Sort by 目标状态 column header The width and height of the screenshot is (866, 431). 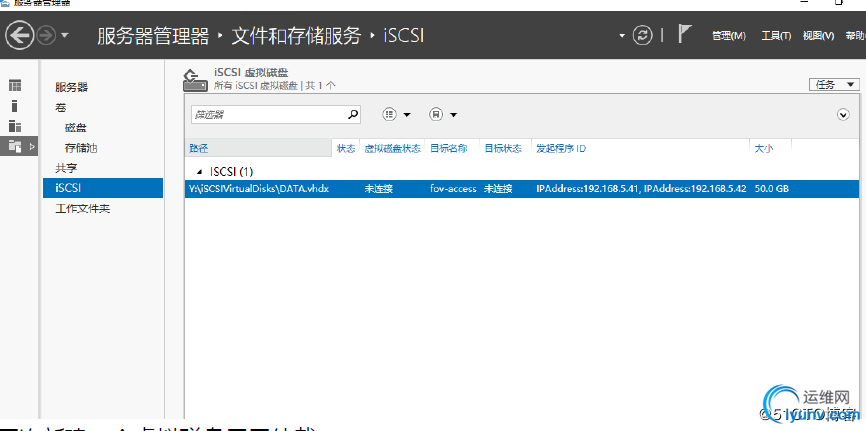point(503,148)
